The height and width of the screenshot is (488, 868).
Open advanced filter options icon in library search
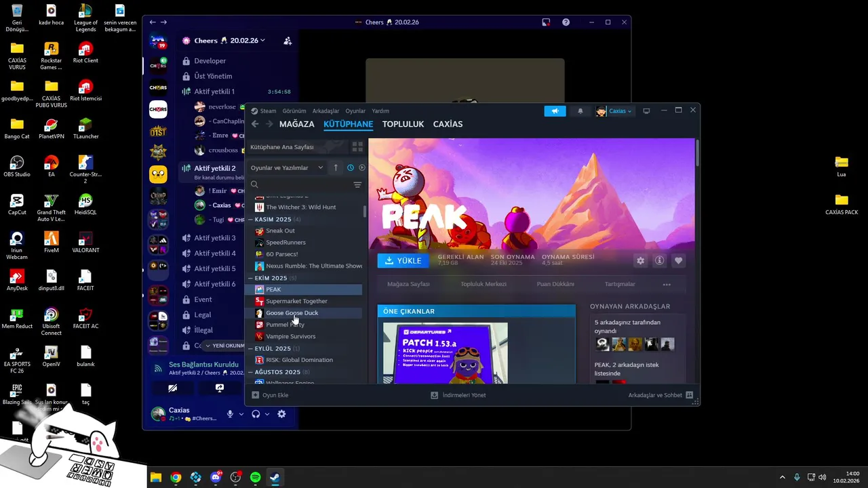[x=357, y=184]
